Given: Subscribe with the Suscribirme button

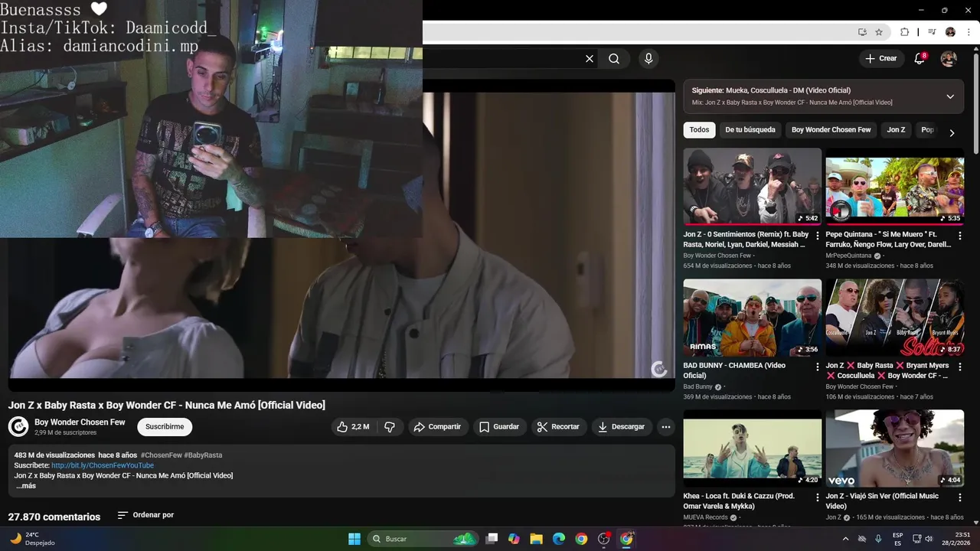Looking at the screenshot, I should pos(165,427).
